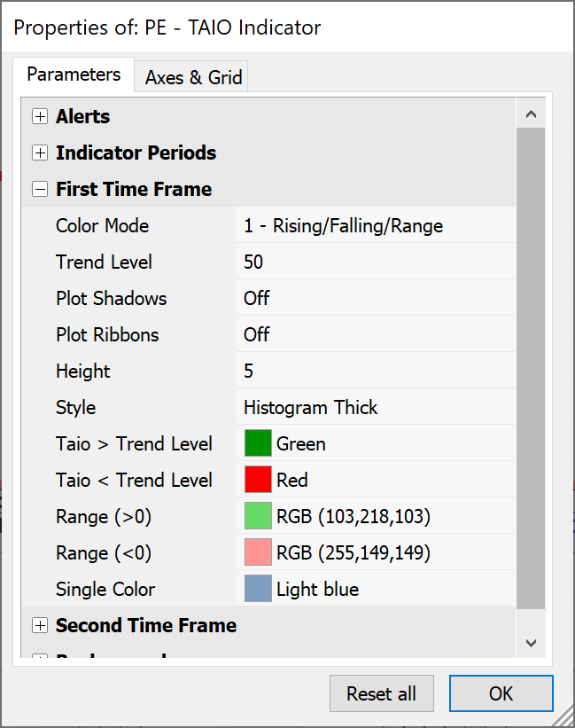This screenshot has width=575, height=728.
Task: Toggle the Plot Shadows Off value
Action: coord(374,298)
